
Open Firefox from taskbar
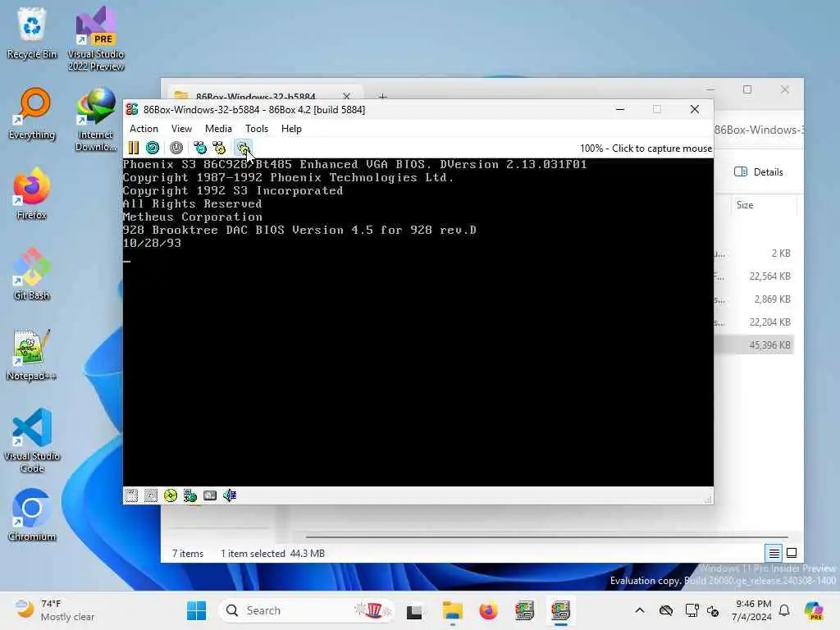pos(488,610)
